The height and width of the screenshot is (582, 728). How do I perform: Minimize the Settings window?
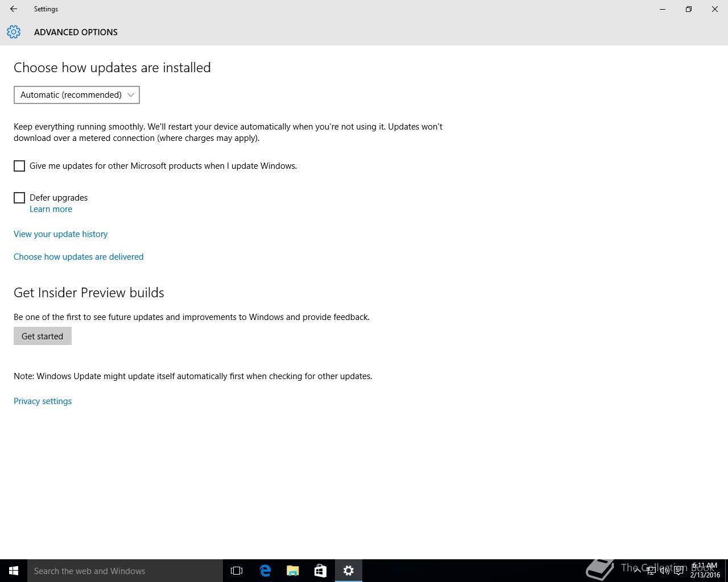coord(663,9)
